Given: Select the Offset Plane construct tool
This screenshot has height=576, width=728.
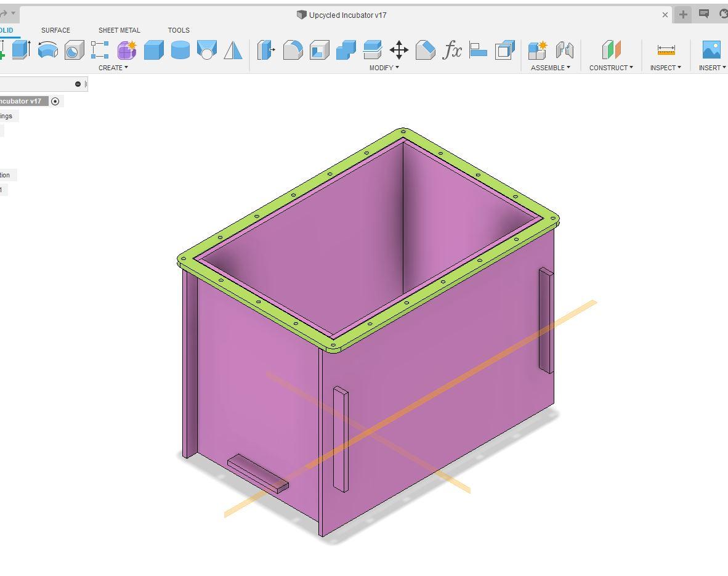Looking at the screenshot, I should point(611,49).
